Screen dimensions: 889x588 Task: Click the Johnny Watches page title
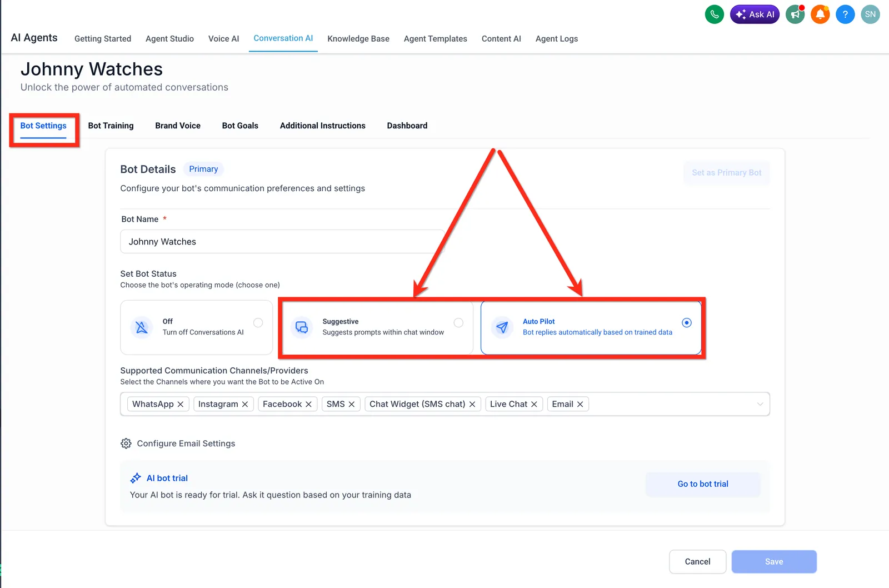[92, 69]
